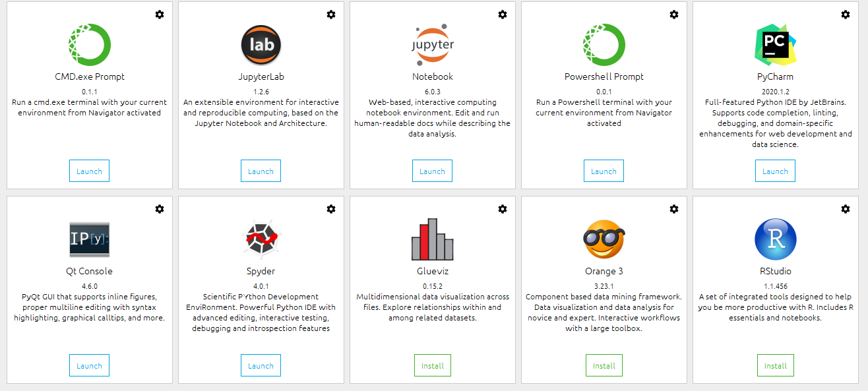Click the Orange 3 app icon
This screenshot has width=868, height=391.
pyautogui.click(x=604, y=239)
